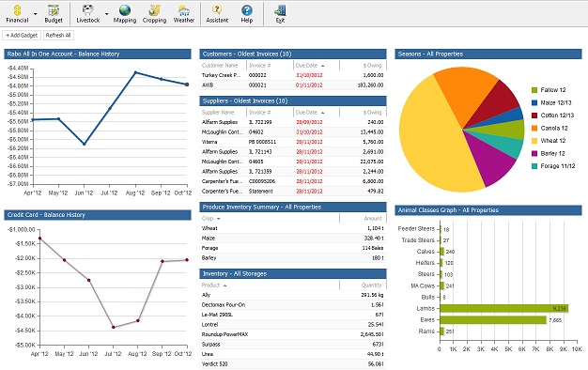The width and height of the screenshot is (588, 370).
Task: Select the Viterra supplier row
Action: click(x=293, y=142)
